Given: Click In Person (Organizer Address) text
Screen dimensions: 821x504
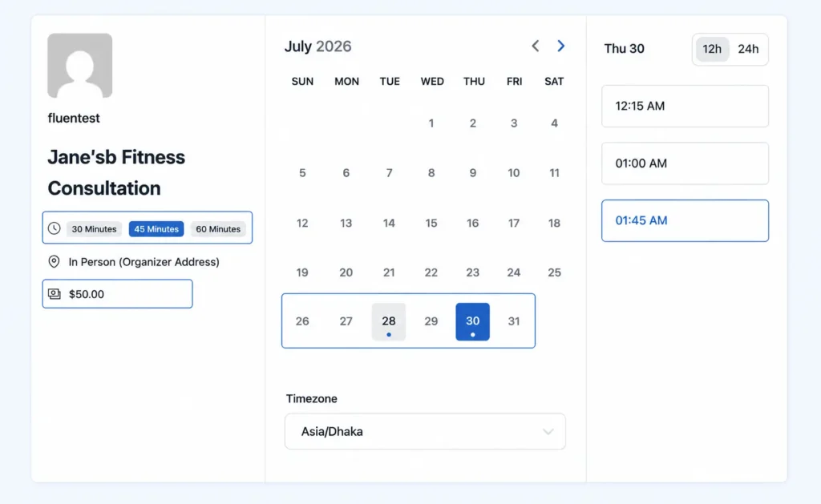Looking at the screenshot, I should click(x=144, y=262).
